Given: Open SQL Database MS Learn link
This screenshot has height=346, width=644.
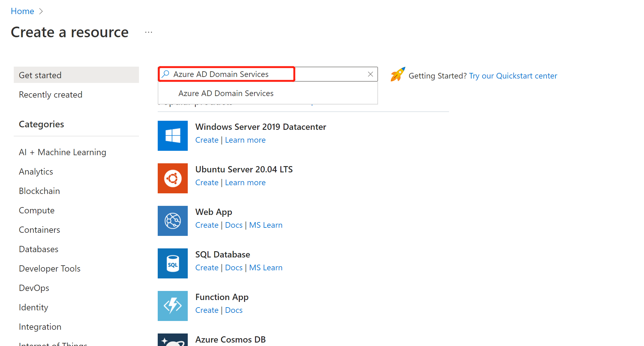Looking at the screenshot, I should (266, 267).
